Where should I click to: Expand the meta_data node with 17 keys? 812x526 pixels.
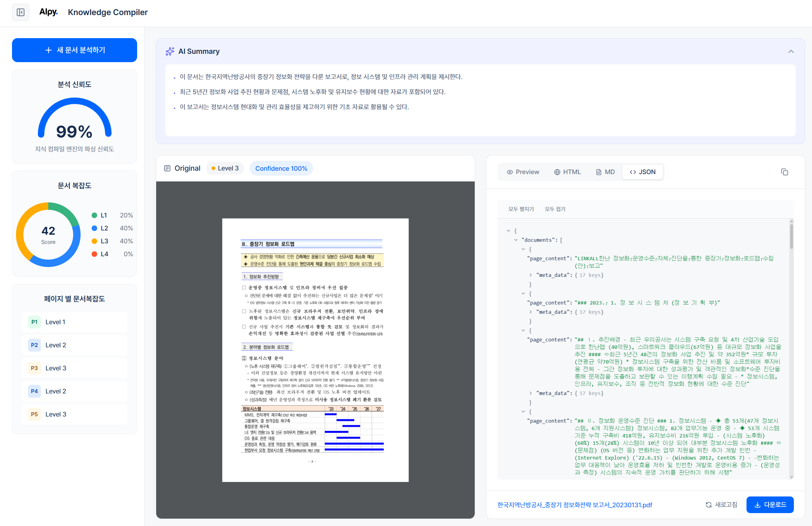[531, 275]
